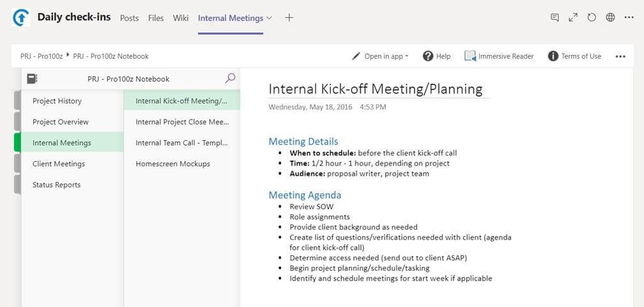Launch Immersive Reader
Image resolution: width=644 pixels, height=307 pixels.
pos(499,56)
